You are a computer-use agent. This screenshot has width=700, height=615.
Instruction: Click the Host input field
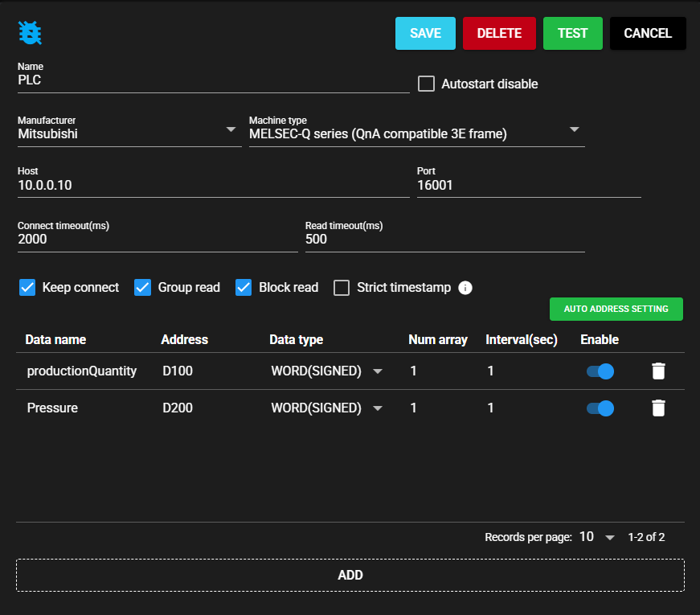click(x=213, y=185)
